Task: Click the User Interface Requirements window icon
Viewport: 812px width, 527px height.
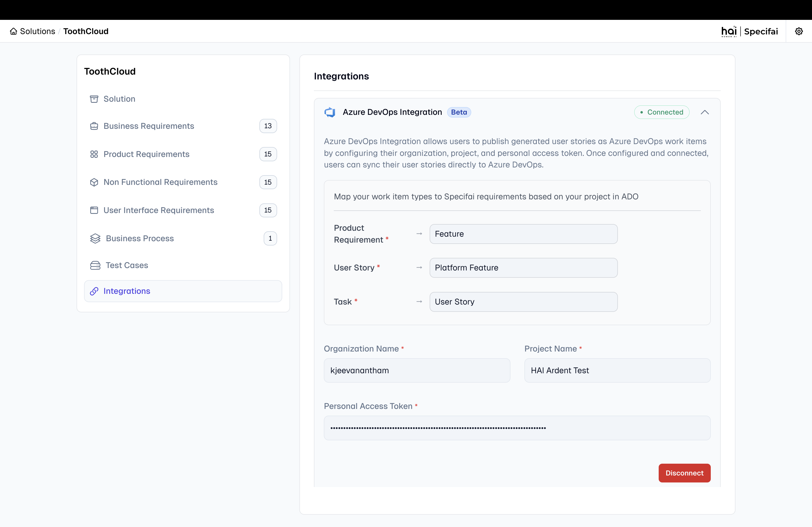Action: [x=94, y=210]
